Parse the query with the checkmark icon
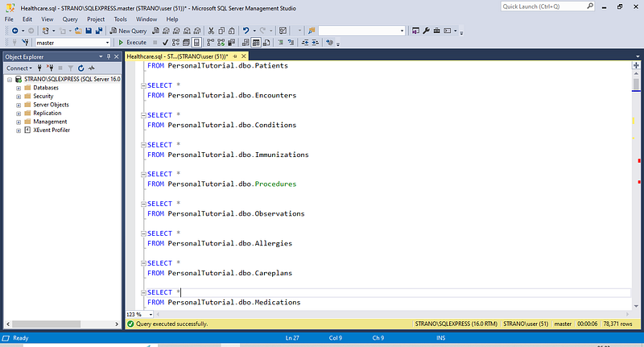The width and height of the screenshot is (644, 347). pyautogui.click(x=165, y=43)
